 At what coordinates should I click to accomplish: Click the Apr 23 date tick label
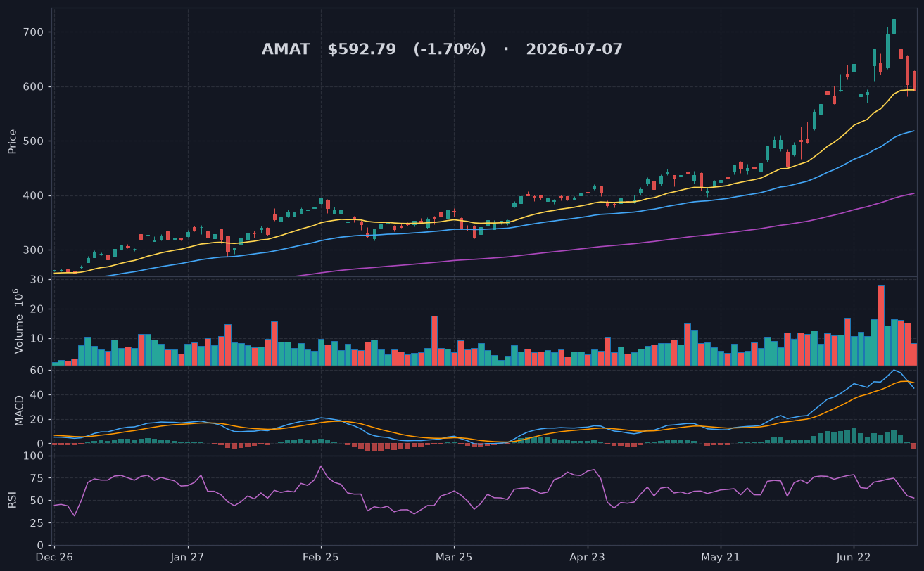pyautogui.click(x=588, y=557)
